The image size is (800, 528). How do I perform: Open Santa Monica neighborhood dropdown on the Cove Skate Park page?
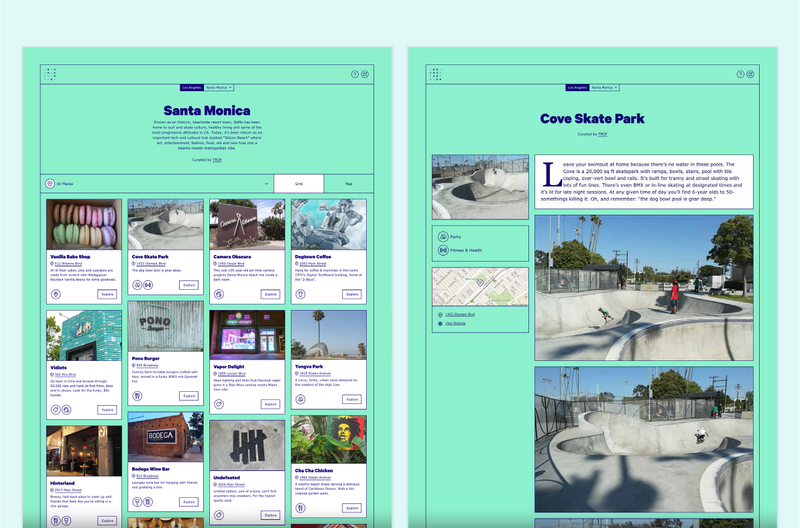pos(605,88)
